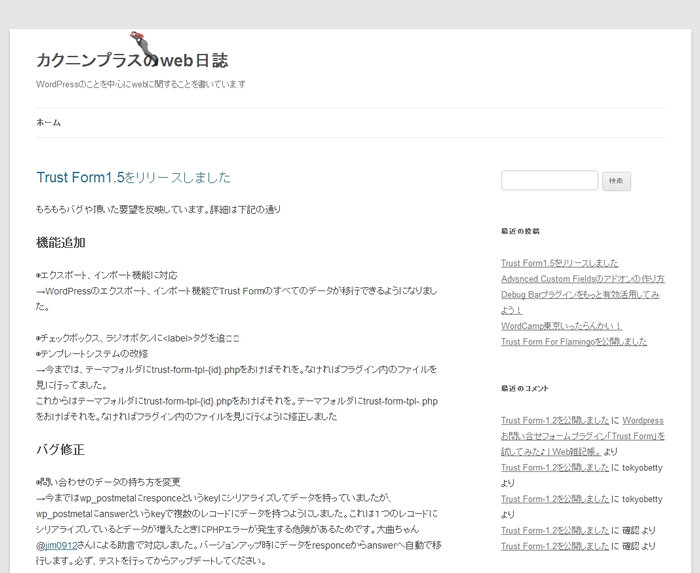Click the 問い合わせのデータの持ち方を変更 bullet line
This screenshot has width=700, height=573.
point(108,482)
